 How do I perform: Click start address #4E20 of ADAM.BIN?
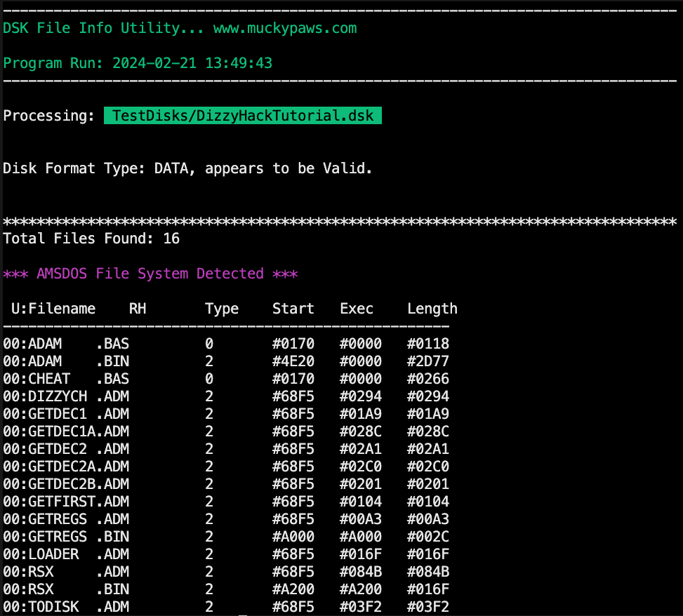point(293,361)
